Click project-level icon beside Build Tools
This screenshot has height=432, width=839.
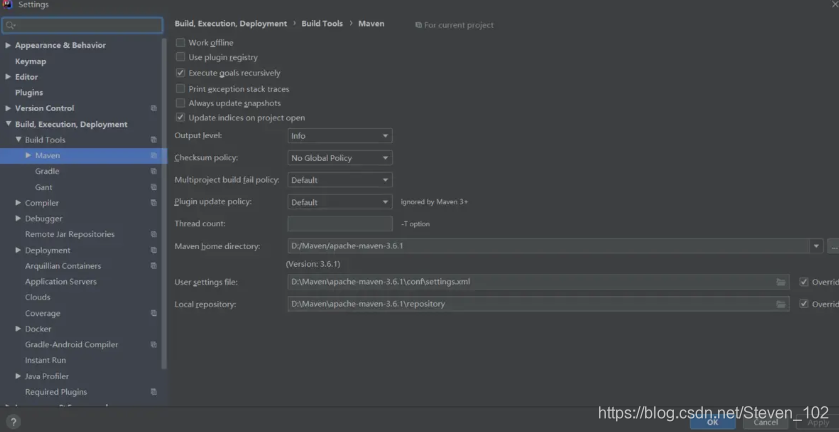click(x=154, y=140)
